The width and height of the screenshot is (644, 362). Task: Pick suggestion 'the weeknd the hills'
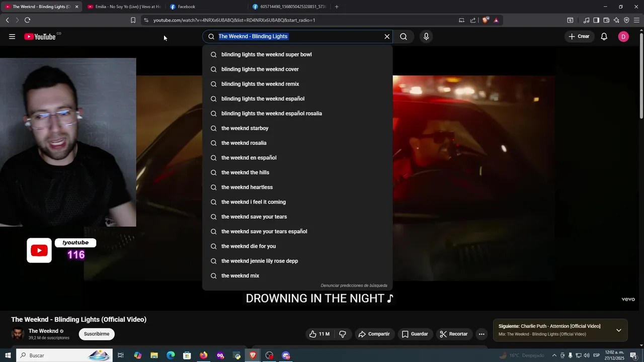point(297,172)
